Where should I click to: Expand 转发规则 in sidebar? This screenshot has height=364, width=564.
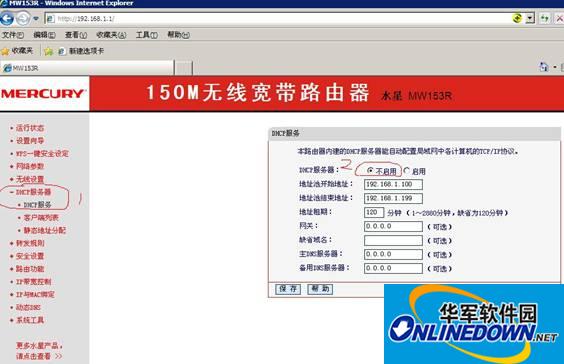(x=30, y=243)
